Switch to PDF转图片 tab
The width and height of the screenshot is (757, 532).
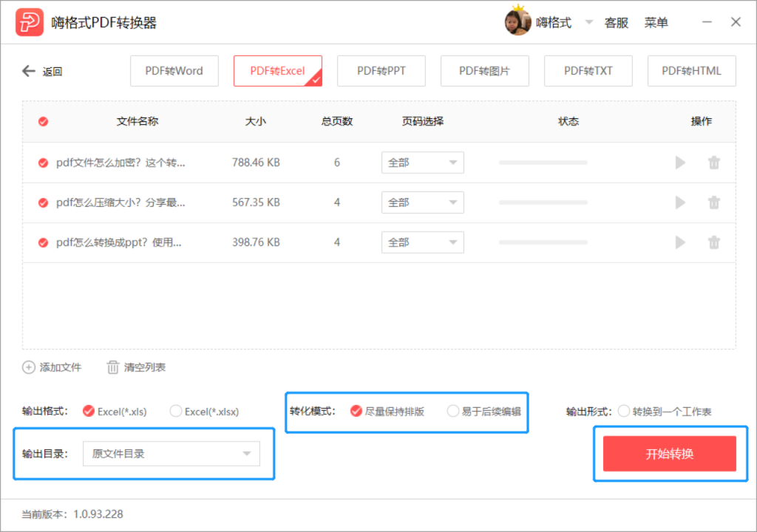[485, 71]
